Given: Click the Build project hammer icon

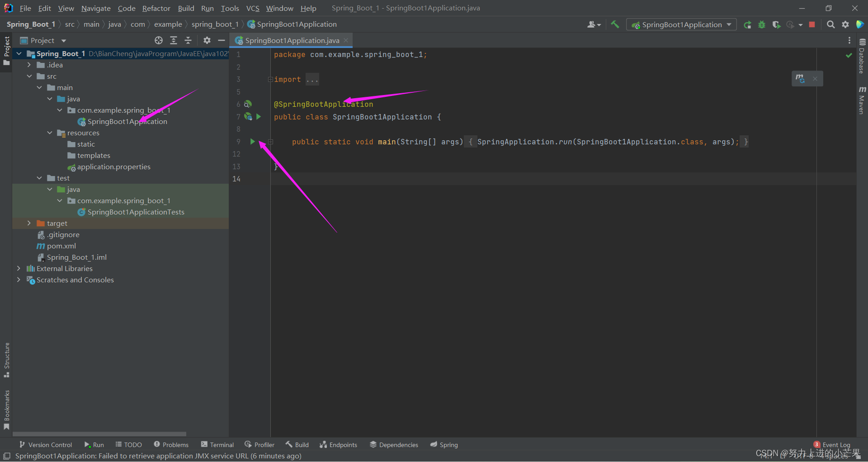Looking at the screenshot, I should pos(615,24).
